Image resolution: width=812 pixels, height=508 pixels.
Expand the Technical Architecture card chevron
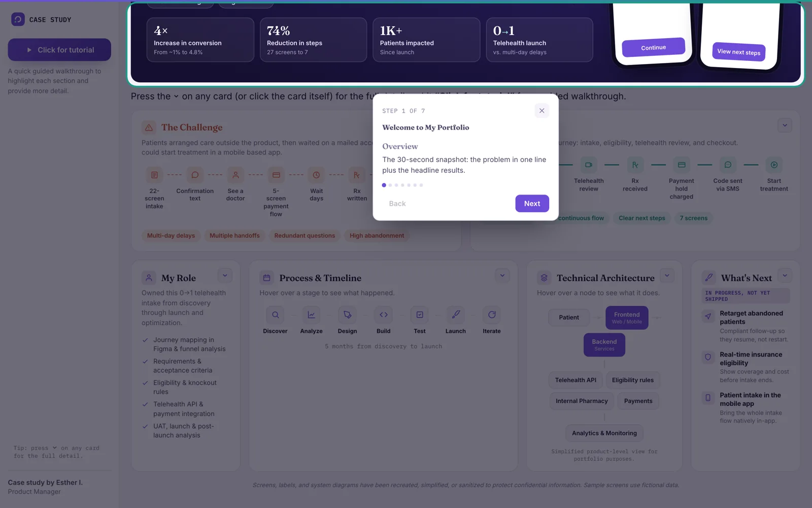pyautogui.click(x=667, y=276)
